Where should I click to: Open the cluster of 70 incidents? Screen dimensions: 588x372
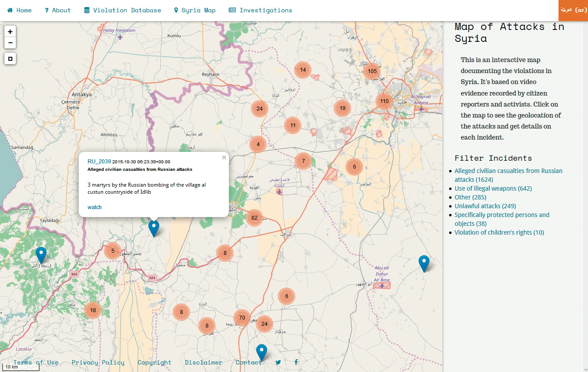pos(242,317)
